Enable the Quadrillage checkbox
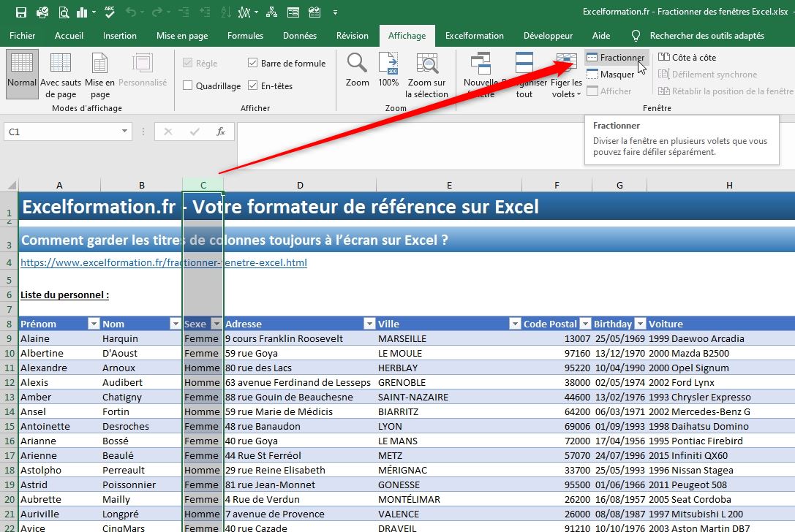This screenshot has width=795, height=532. click(189, 85)
